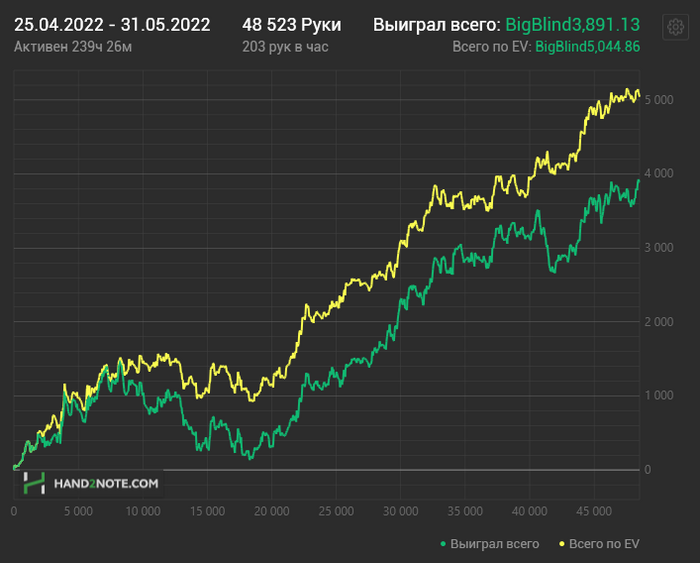Click the 'Всего по EV:' header label
700x563 pixels.
point(492,46)
